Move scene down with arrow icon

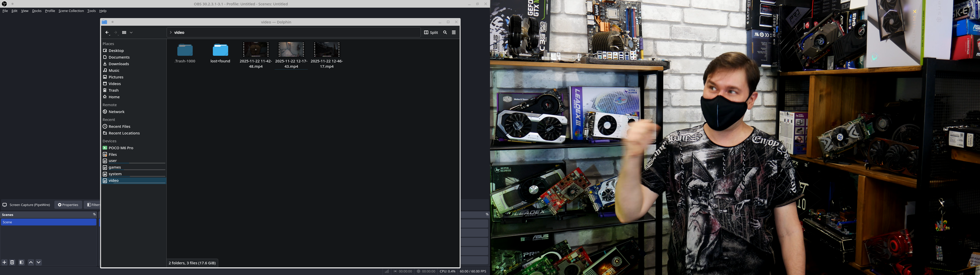point(39,263)
